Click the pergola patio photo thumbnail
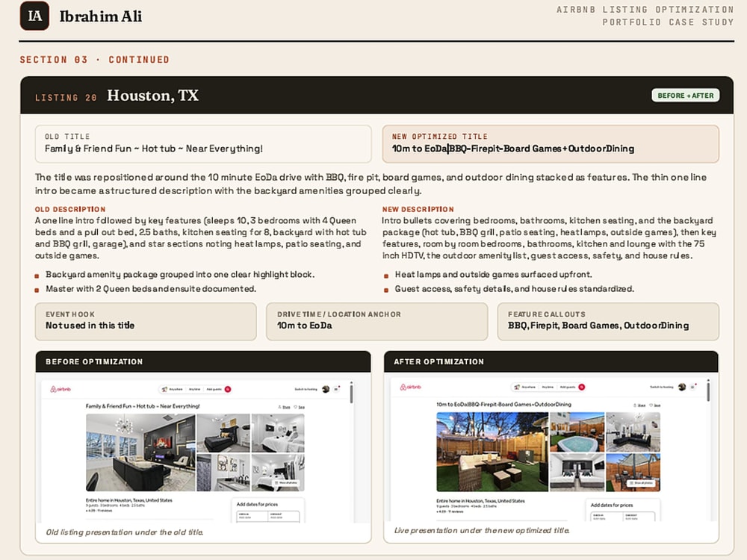 (x=633, y=472)
